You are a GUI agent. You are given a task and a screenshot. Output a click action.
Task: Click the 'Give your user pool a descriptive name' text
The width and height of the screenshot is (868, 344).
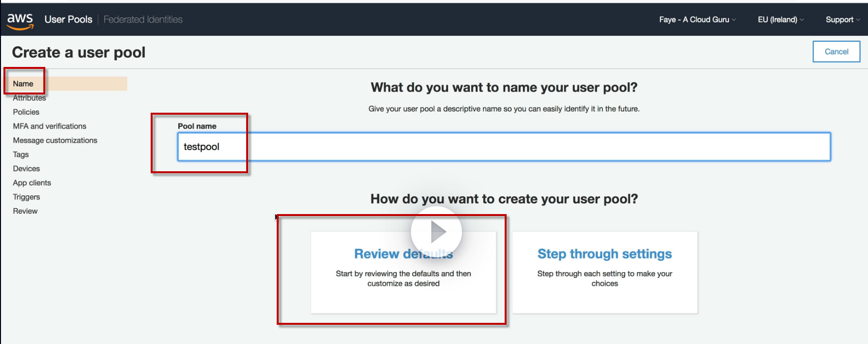click(504, 109)
